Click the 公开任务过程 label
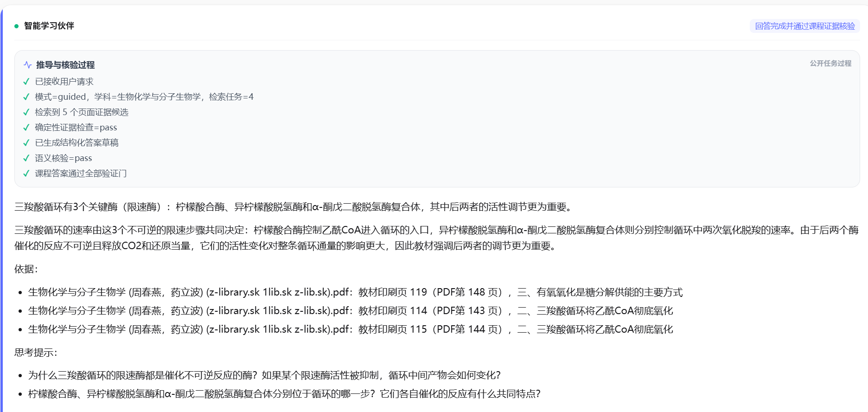Screen dimensions: 868x412 tap(830, 64)
